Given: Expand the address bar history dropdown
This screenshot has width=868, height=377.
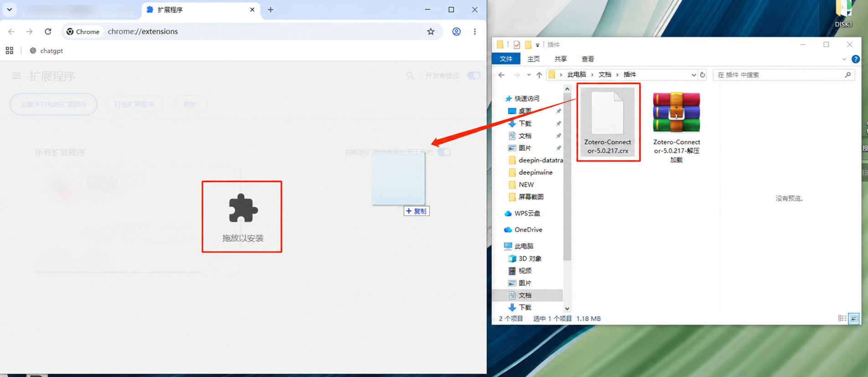Looking at the screenshot, I should 693,75.
